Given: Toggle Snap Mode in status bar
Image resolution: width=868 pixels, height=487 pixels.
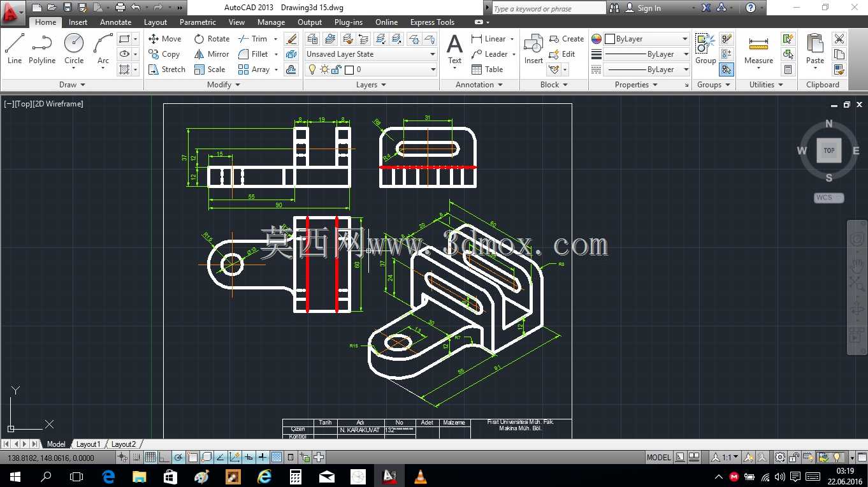Looking at the screenshot, I should click(136, 457).
